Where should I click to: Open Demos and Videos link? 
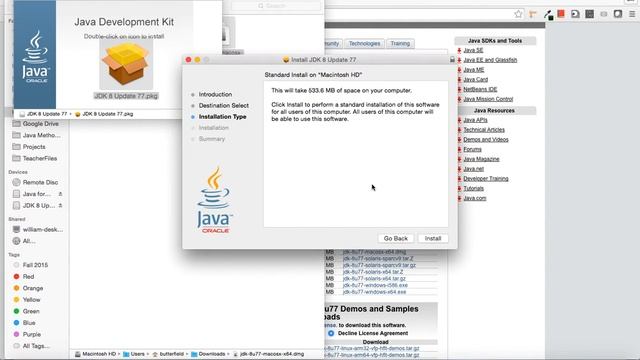point(486,140)
